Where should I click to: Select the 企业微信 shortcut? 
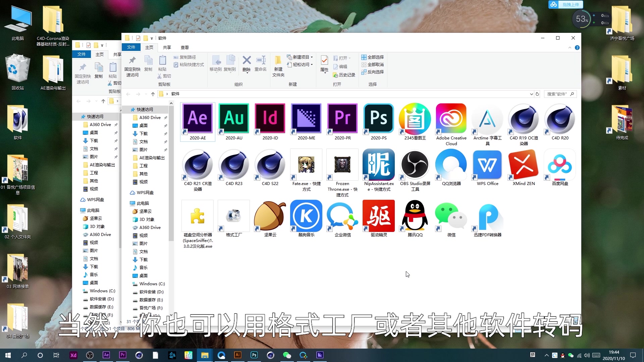(x=342, y=219)
